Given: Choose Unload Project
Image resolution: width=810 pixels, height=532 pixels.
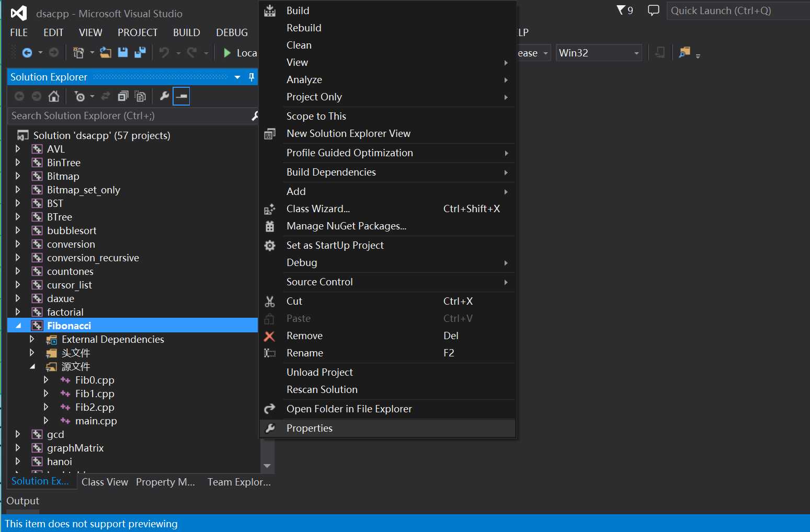Looking at the screenshot, I should [387, 372].
